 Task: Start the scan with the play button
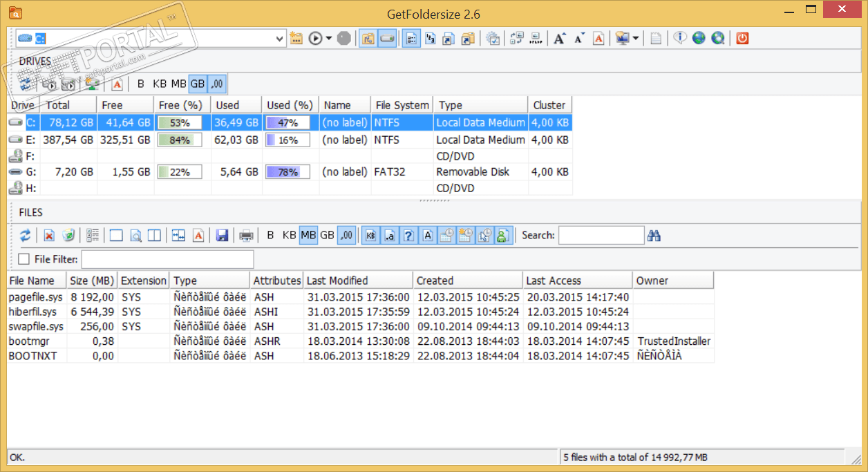316,39
